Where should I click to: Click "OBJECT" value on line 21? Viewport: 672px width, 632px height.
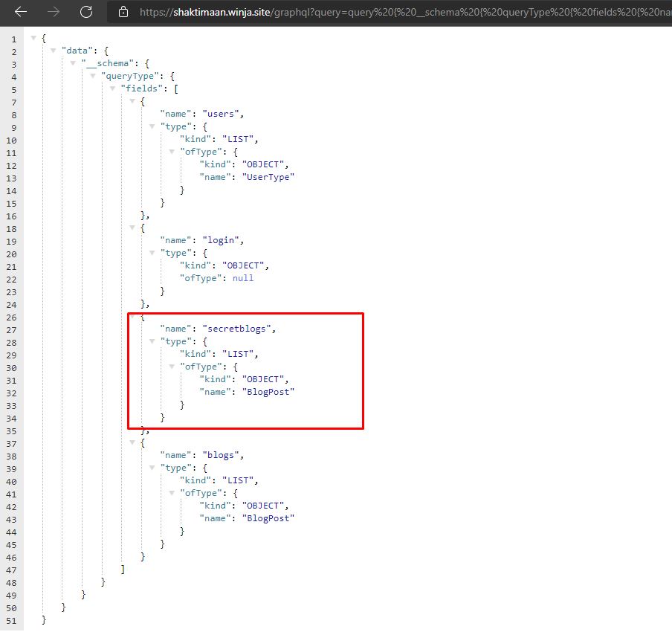pos(243,266)
